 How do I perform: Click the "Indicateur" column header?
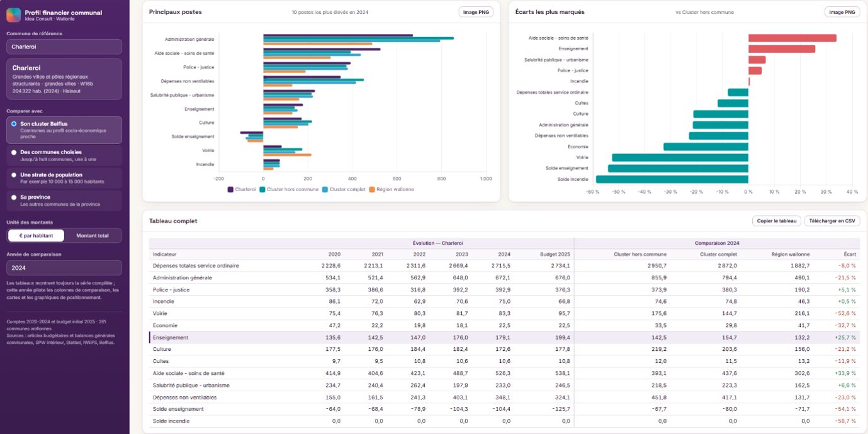click(165, 255)
